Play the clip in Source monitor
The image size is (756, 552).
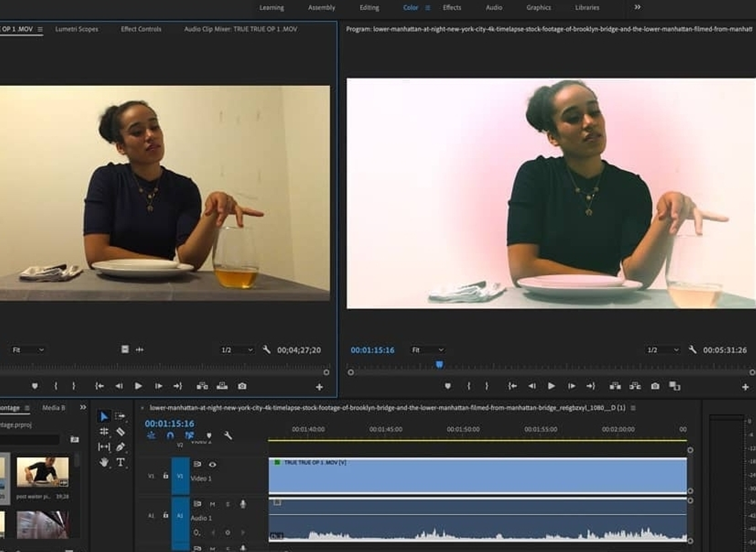[138, 386]
